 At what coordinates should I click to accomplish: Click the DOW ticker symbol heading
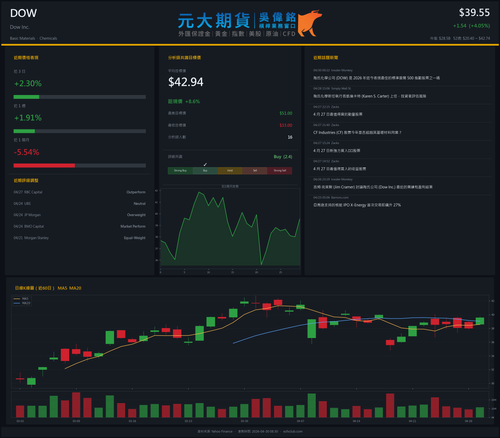(23, 13)
